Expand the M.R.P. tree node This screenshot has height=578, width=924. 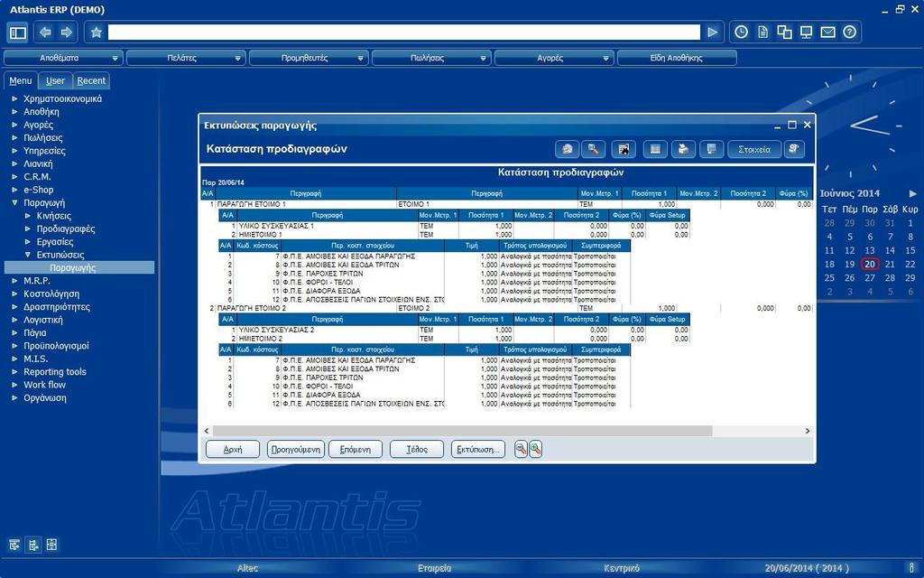click(14, 281)
